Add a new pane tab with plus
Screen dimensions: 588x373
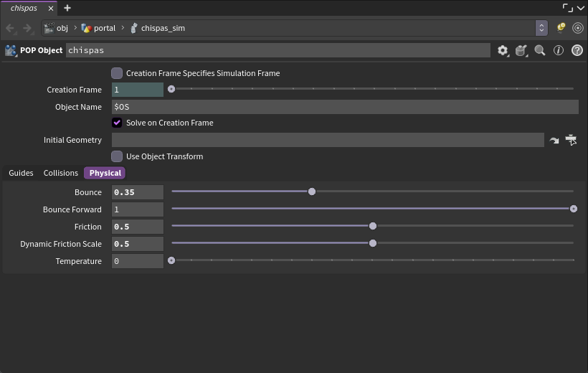[x=67, y=8]
